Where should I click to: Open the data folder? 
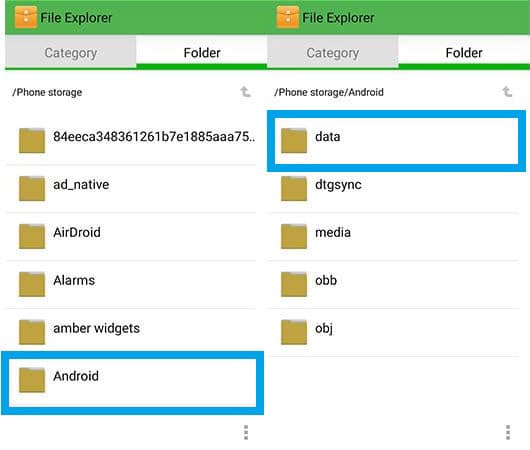tap(396, 140)
